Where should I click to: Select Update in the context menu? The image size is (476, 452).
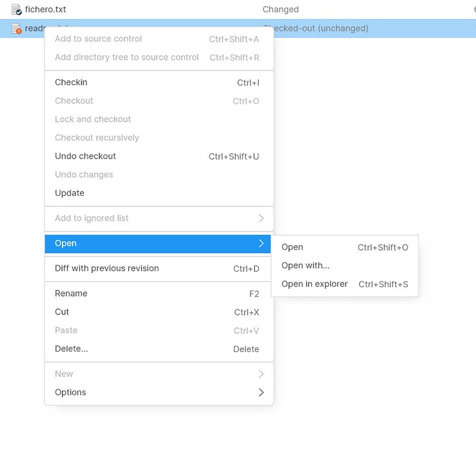[x=70, y=193]
